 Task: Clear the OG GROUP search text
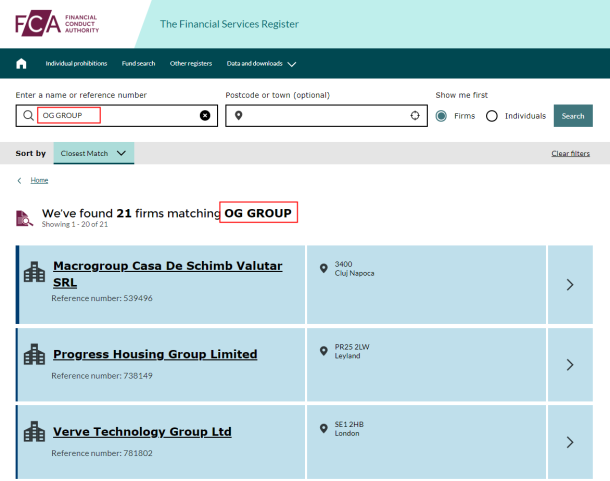coord(205,116)
